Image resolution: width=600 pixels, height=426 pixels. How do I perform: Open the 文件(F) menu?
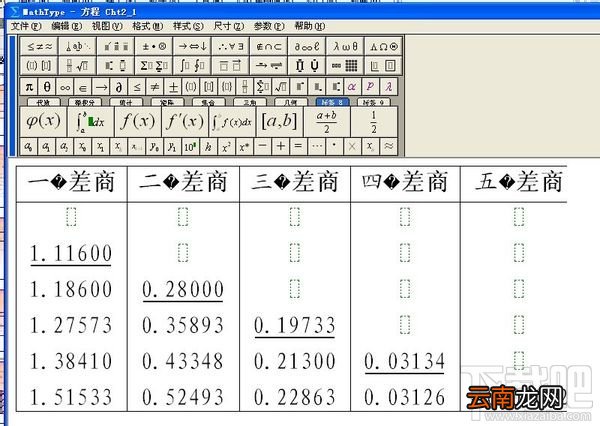point(26,26)
